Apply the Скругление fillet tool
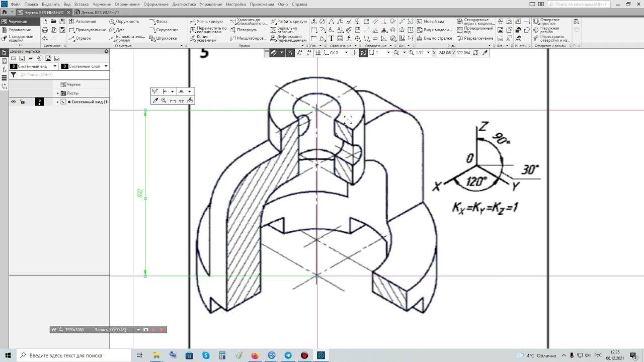644x362 pixels. [164, 30]
